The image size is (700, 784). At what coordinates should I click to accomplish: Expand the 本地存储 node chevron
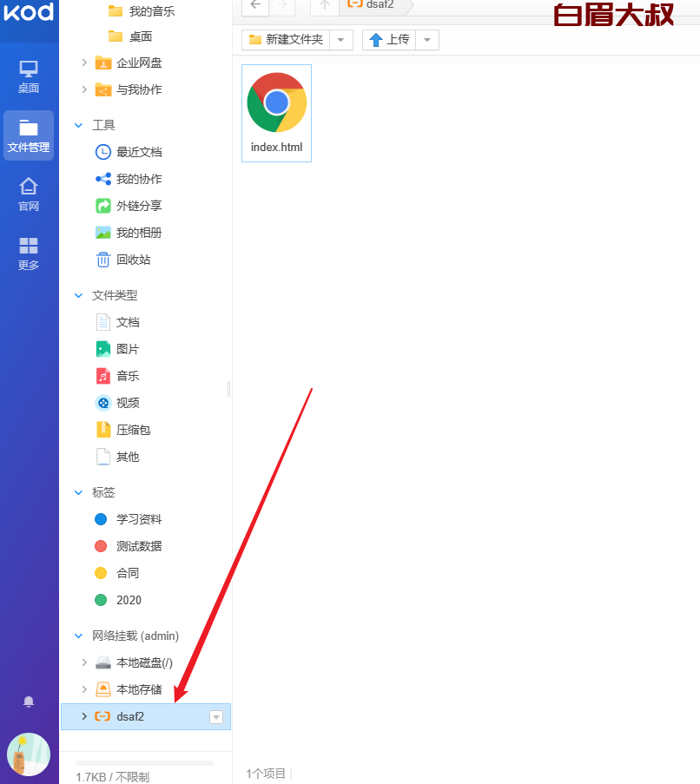84,690
